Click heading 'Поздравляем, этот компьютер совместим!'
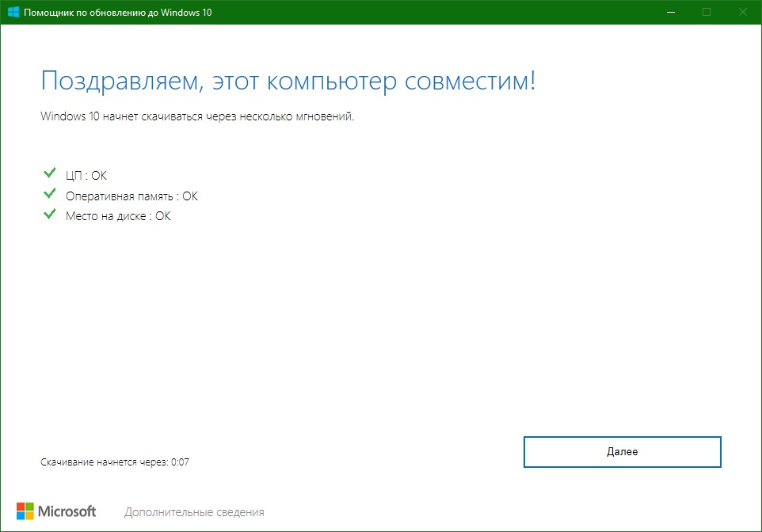Viewport: 762px width, 532px height. pos(288,81)
